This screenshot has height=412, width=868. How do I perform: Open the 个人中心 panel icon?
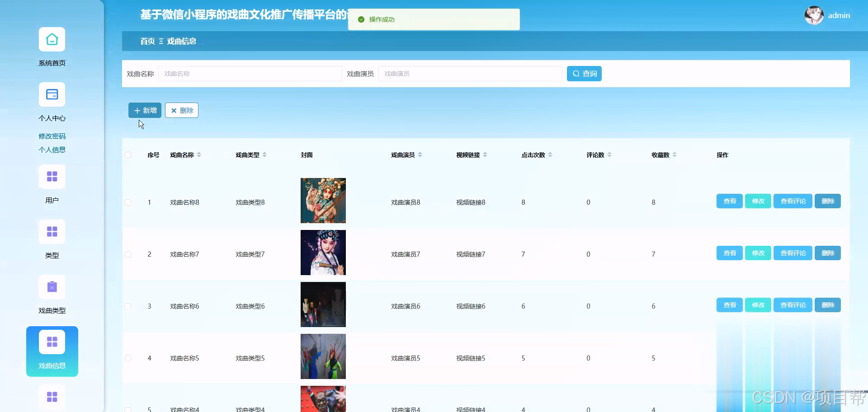click(x=52, y=94)
